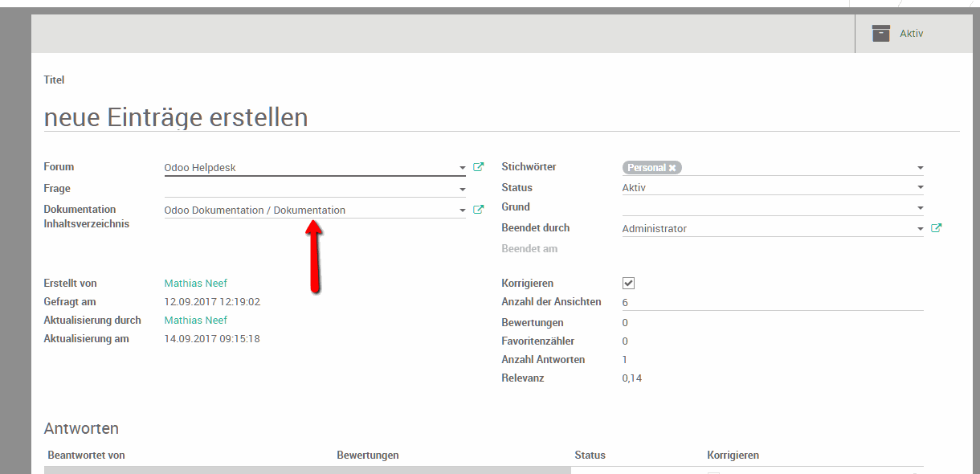The image size is (980, 474).
Task: Open external link icon next to Administrator
Action: 936,228
